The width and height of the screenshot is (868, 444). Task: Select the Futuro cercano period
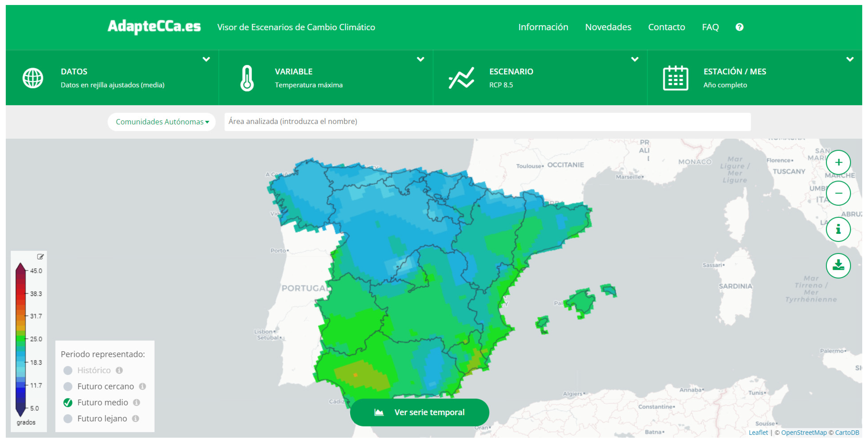(x=68, y=386)
